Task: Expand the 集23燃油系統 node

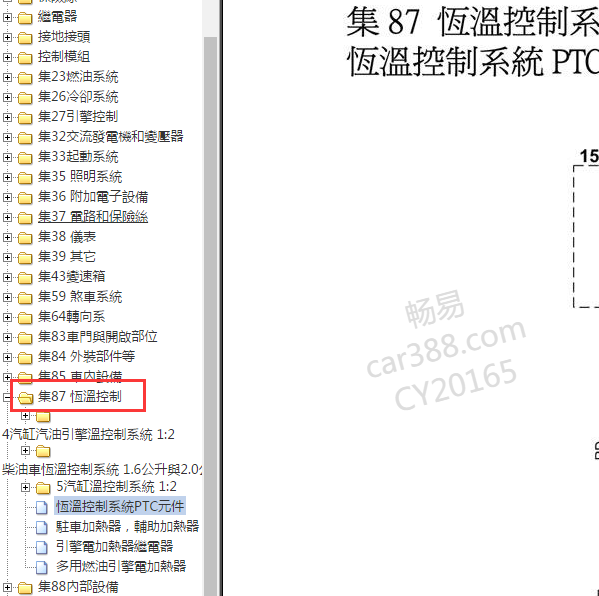Action: tap(7, 77)
